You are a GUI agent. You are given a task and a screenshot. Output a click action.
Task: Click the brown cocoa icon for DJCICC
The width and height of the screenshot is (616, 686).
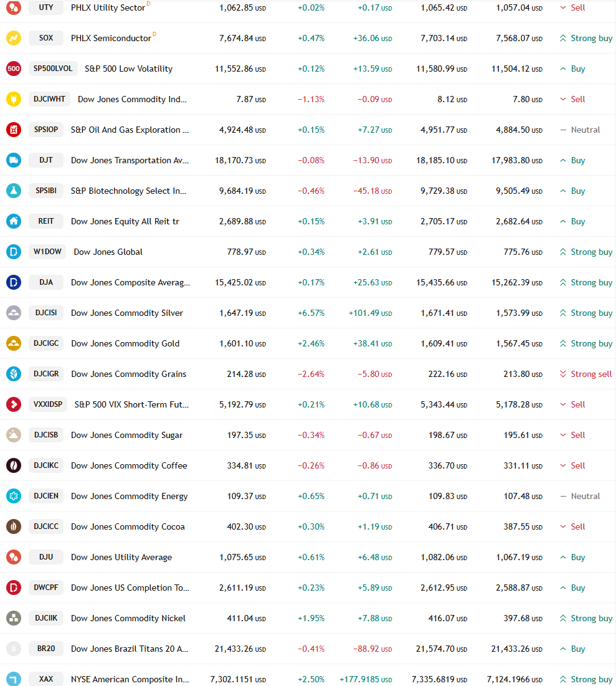14,526
